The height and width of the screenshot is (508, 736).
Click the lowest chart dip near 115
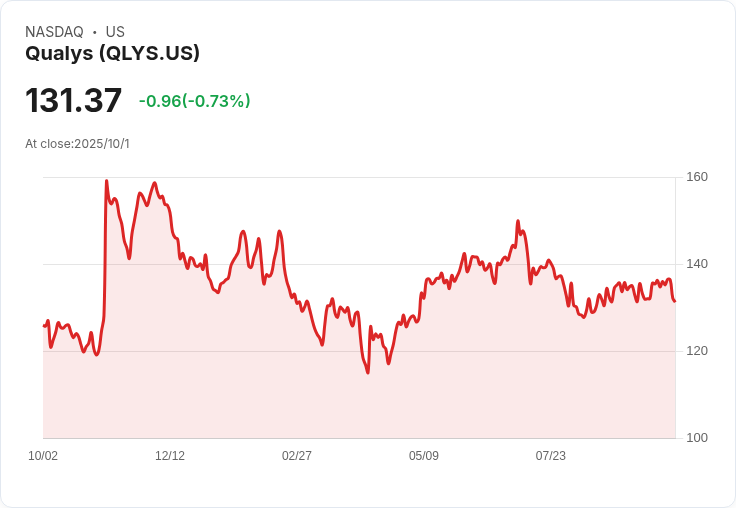coord(368,372)
